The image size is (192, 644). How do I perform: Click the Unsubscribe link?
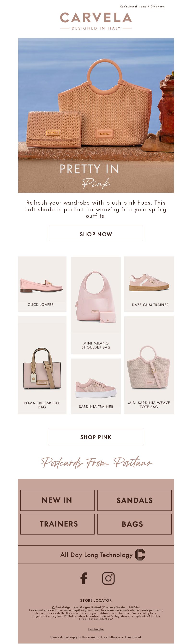point(96,629)
